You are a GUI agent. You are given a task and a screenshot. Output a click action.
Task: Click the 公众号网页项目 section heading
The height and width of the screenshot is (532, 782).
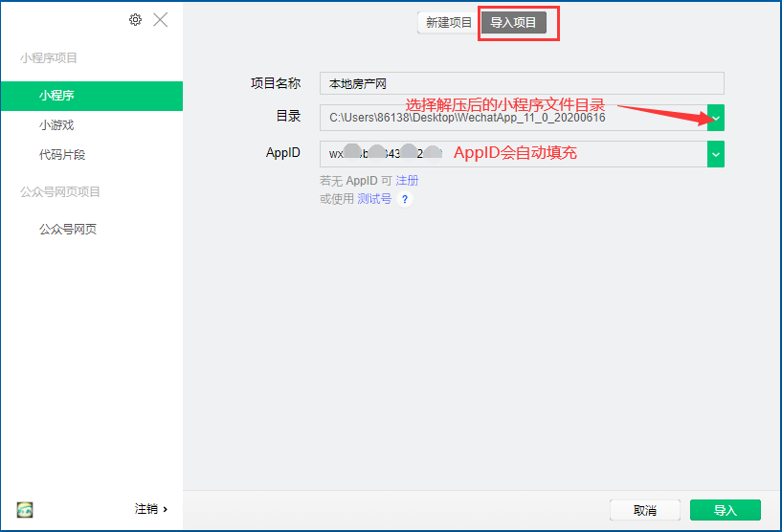tap(60, 192)
